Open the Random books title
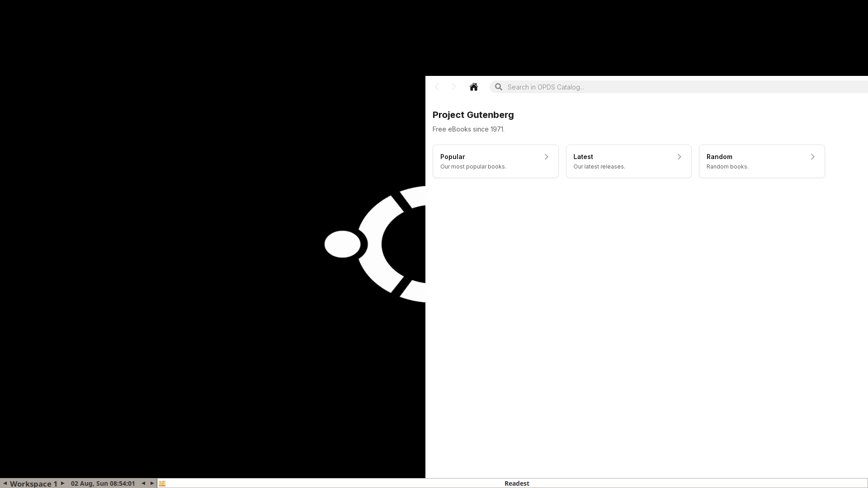Screen dimensions: 868x488 pos(719,157)
